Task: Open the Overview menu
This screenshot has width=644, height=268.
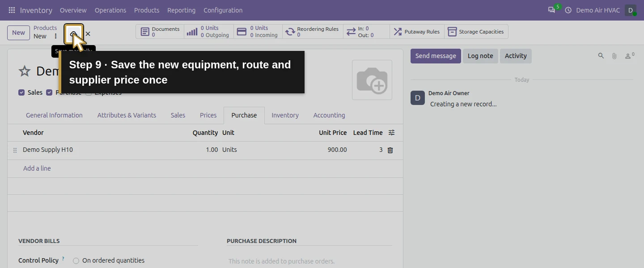Action: click(73, 10)
